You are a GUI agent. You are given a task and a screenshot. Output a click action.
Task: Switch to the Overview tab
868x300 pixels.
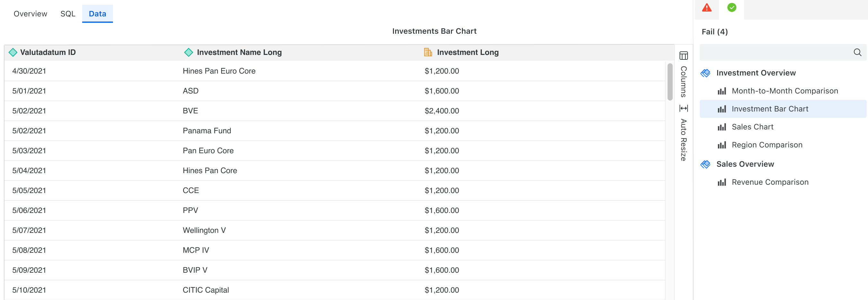click(x=30, y=14)
